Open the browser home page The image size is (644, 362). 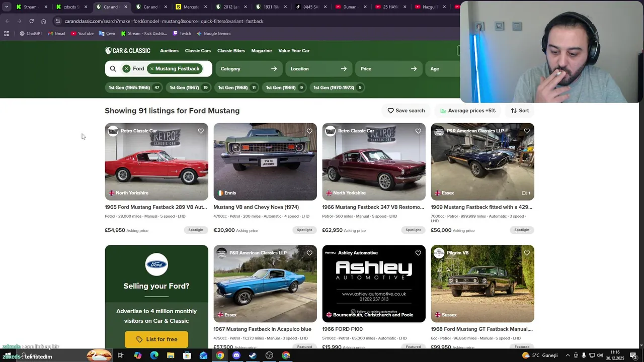43,21
